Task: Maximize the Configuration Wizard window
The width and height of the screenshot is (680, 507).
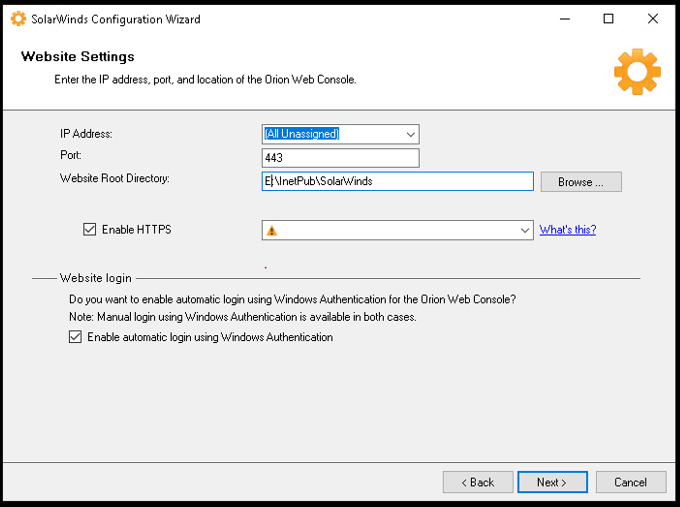Action: click(x=608, y=19)
